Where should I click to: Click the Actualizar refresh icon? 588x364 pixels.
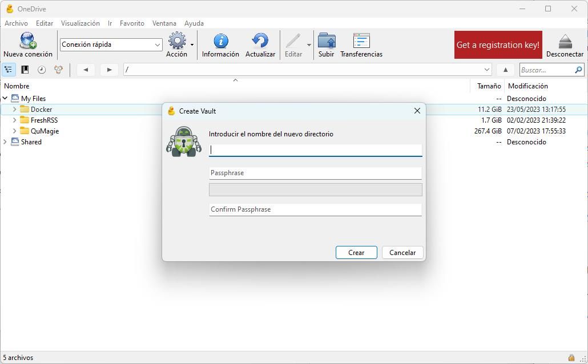pos(260,41)
